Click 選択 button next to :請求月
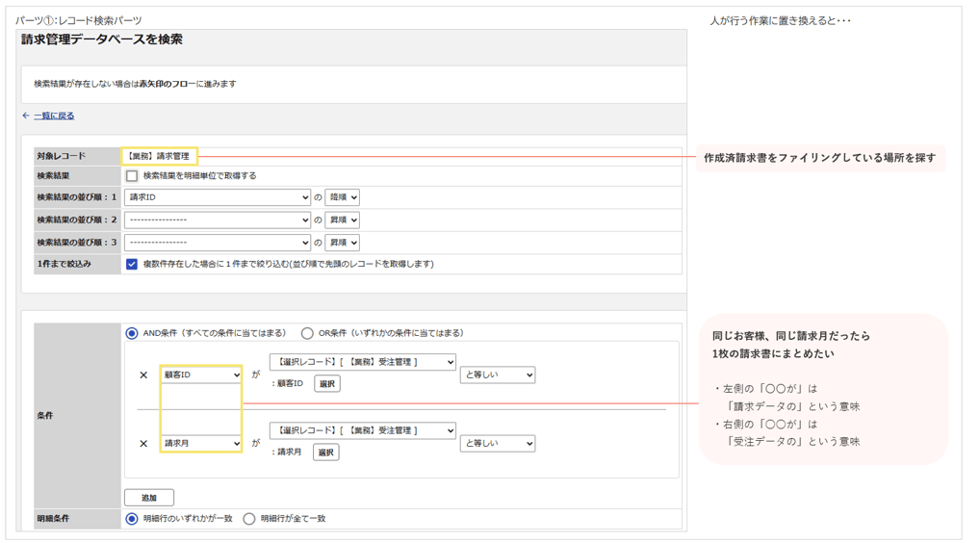The height and width of the screenshot is (543, 980). point(325,452)
